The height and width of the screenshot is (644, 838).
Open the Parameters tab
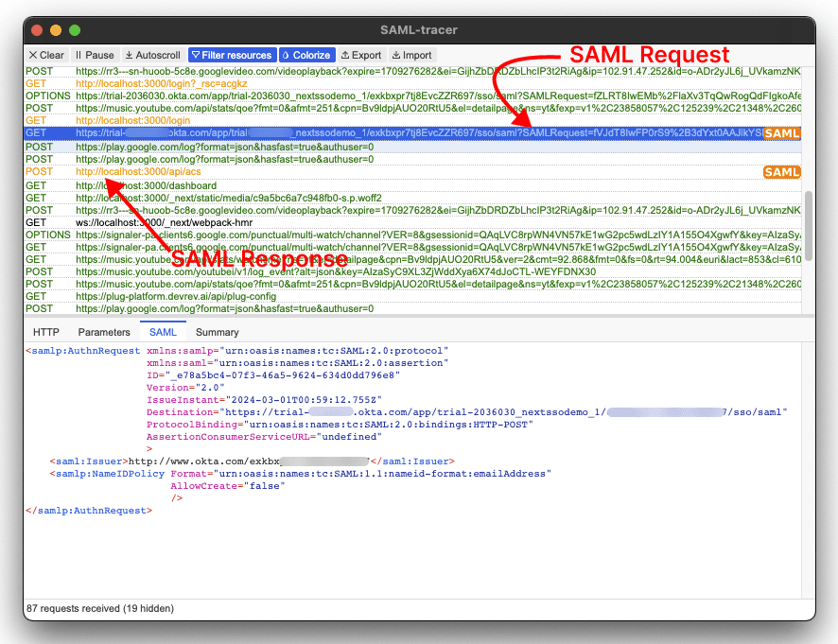104,332
